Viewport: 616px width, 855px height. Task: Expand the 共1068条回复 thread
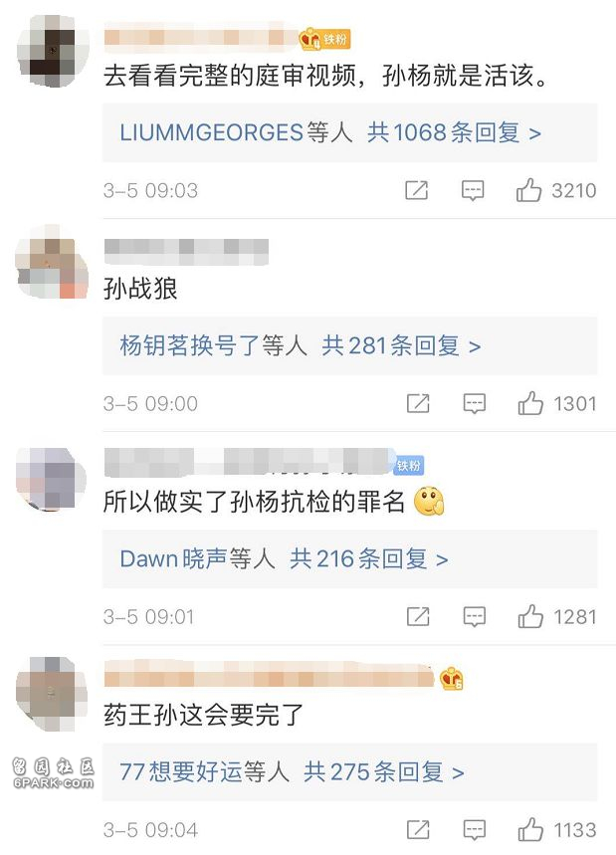click(454, 132)
